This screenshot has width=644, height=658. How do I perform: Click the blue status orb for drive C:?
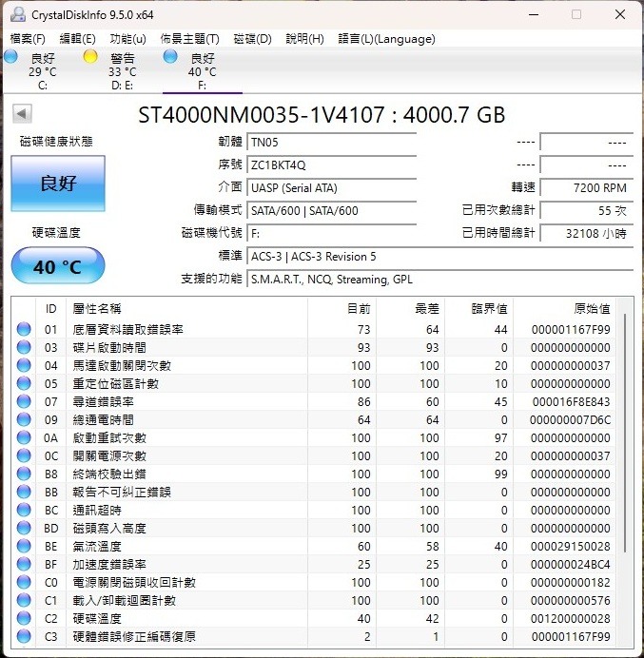(x=10, y=57)
